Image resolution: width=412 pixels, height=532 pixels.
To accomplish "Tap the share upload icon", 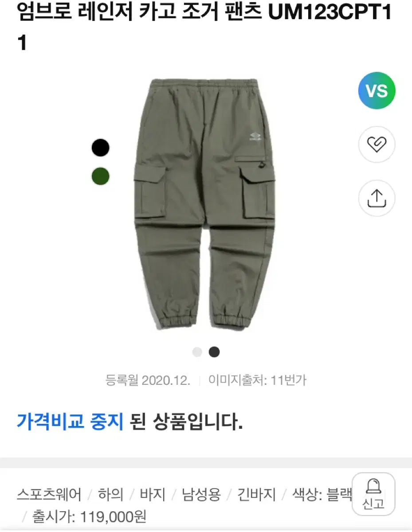I will pyautogui.click(x=377, y=198).
